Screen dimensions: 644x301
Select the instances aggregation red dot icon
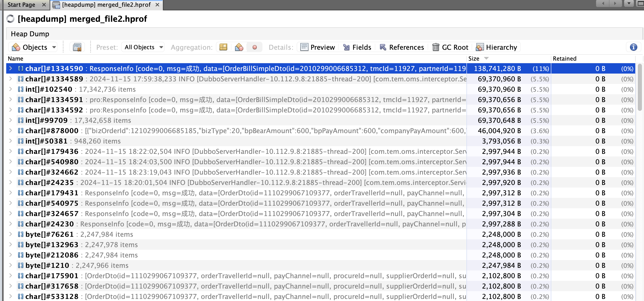pyautogui.click(x=255, y=47)
